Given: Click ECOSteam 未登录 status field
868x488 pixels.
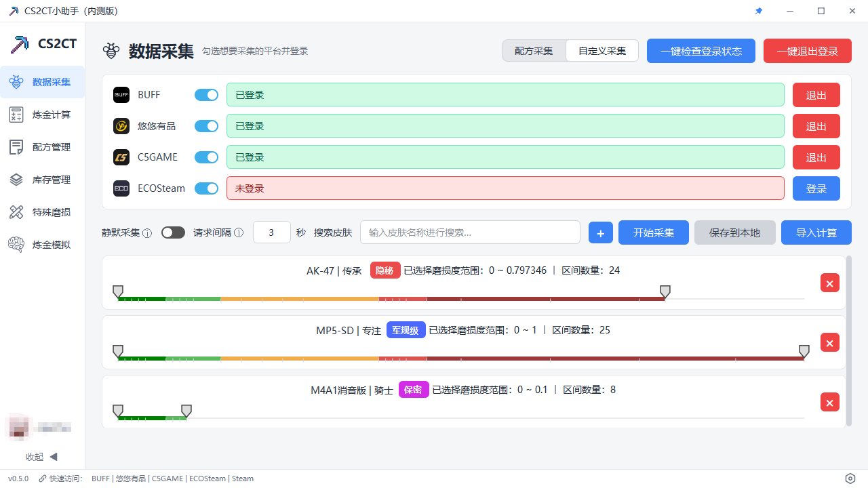Looking at the screenshot, I should pyautogui.click(x=505, y=188).
